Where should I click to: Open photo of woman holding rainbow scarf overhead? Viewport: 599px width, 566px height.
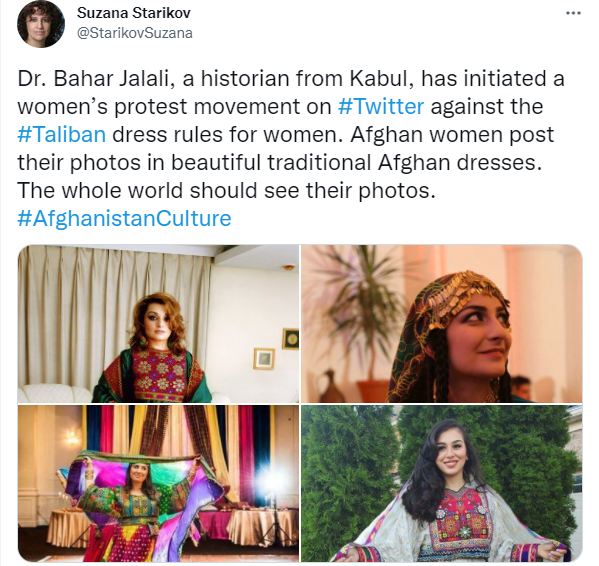coord(158,484)
